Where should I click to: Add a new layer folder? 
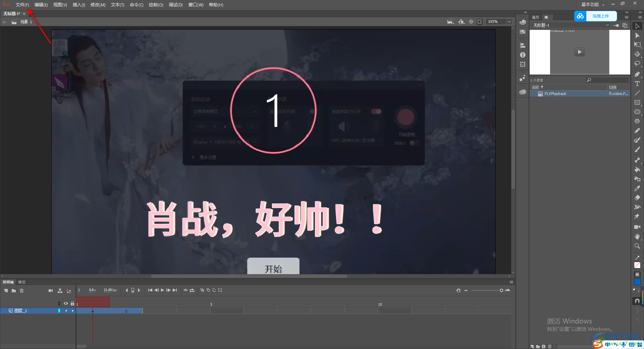coord(14,291)
